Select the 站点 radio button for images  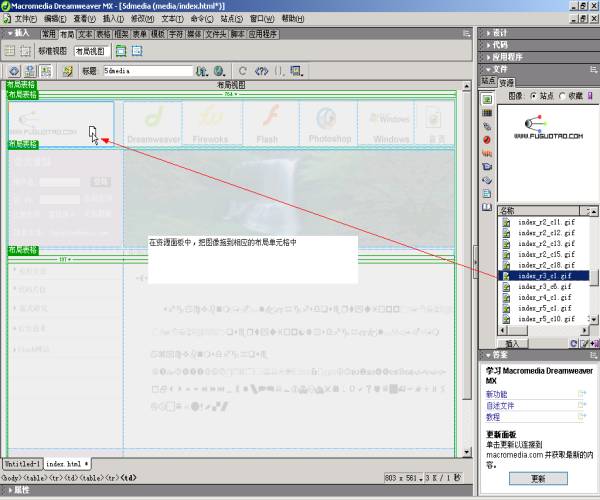pos(533,96)
